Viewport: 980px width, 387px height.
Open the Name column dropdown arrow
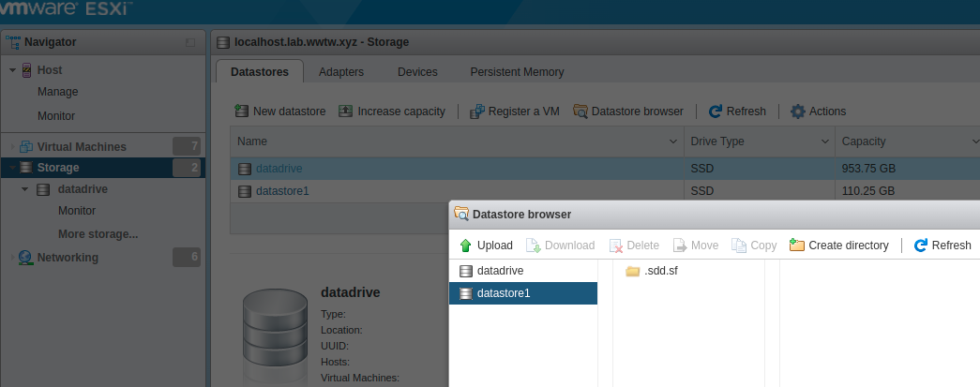click(x=673, y=141)
